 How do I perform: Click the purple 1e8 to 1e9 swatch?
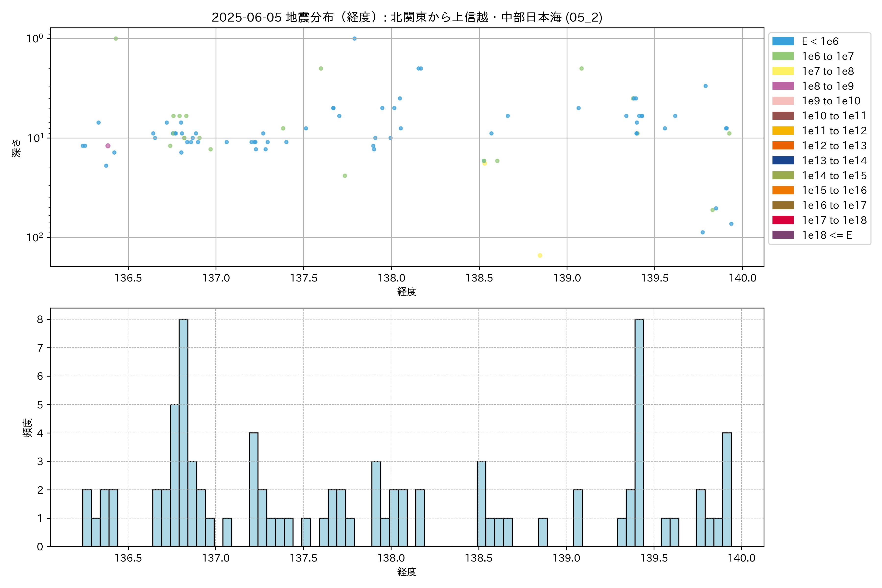tap(783, 86)
